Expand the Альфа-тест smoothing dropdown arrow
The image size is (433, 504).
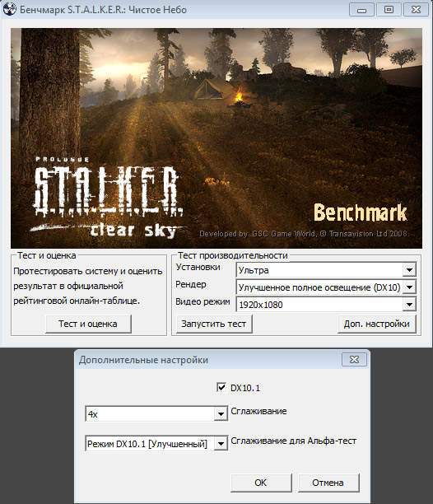(221, 444)
